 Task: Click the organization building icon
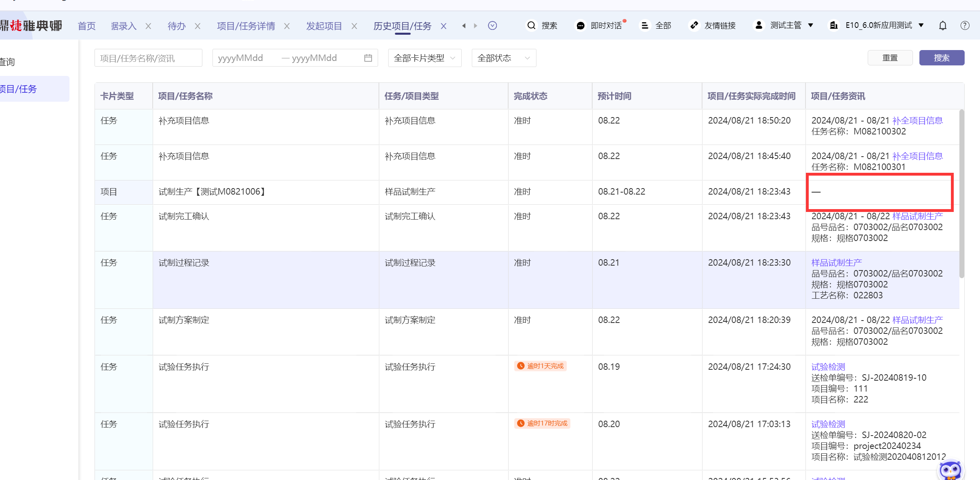pyautogui.click(x=834, y=25)
